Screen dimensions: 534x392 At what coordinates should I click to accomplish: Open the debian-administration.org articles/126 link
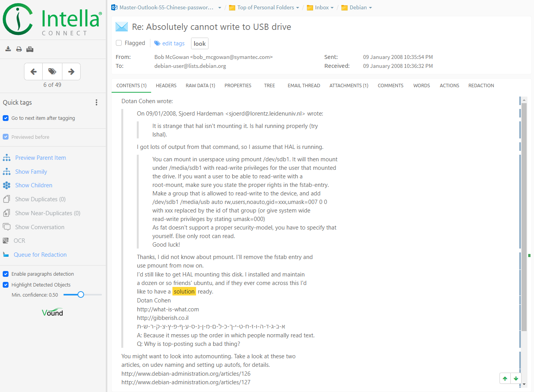coord(186,374)
